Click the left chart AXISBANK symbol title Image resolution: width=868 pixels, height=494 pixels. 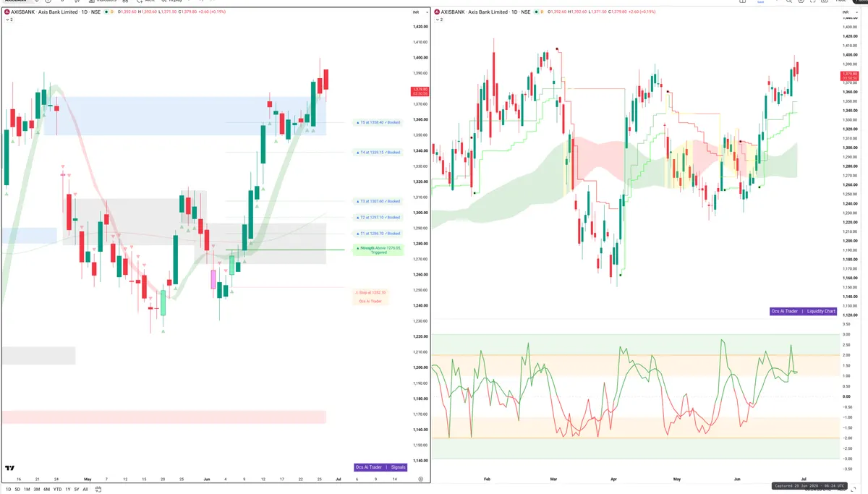click(x=56, y=12)
